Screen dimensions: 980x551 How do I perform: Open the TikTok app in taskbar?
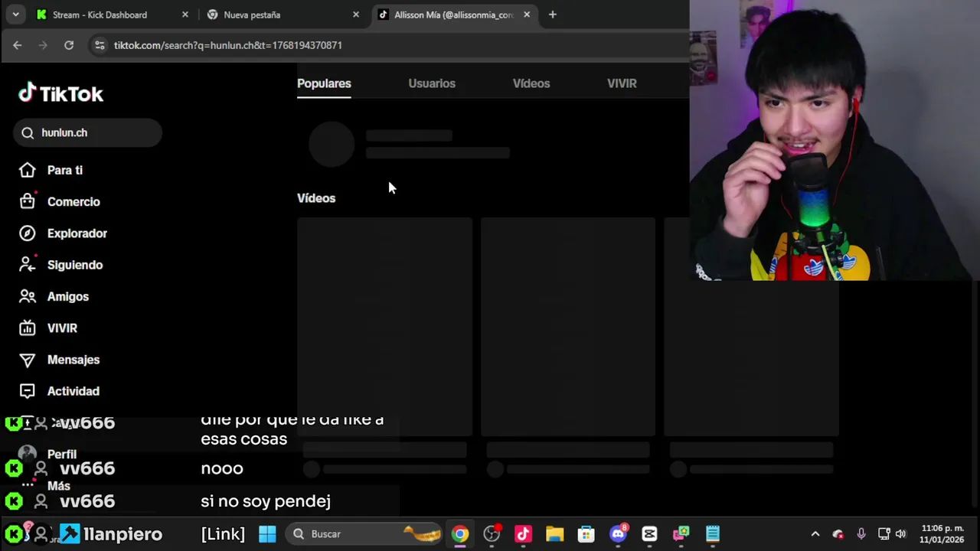(x=523, y=534)
